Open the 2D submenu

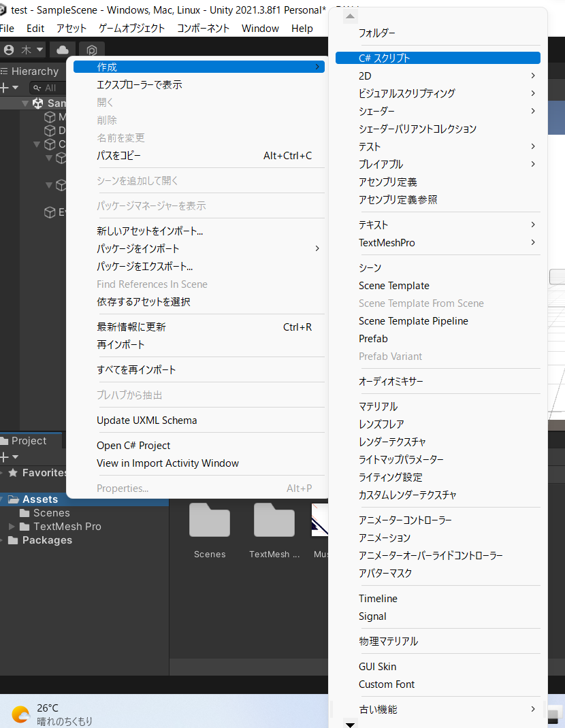click(438, 76)
